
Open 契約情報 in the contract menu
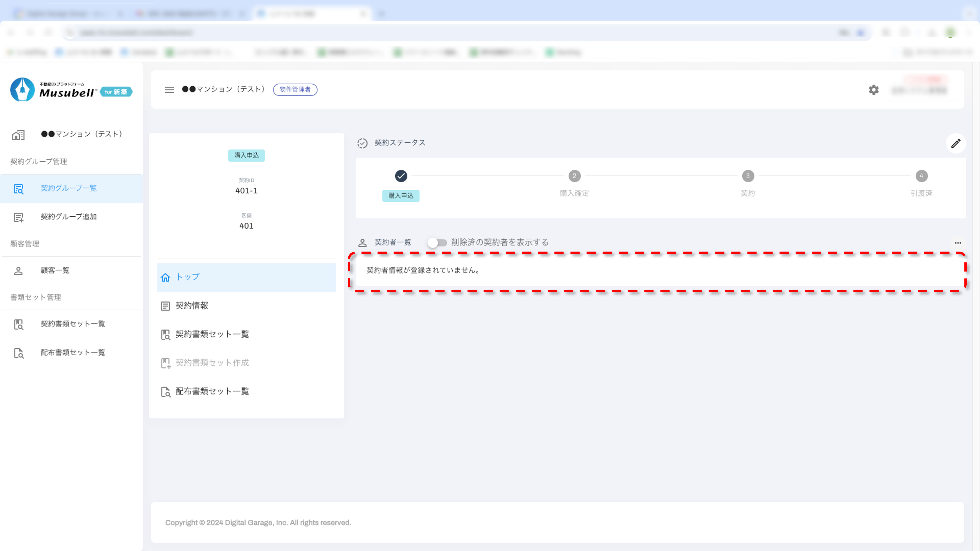(192, 306)
